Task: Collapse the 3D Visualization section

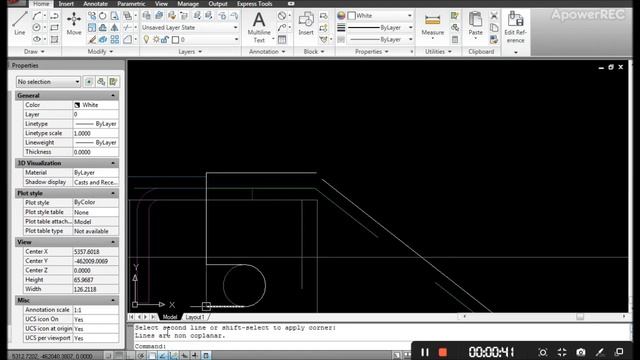Action: tap(113, 163)
